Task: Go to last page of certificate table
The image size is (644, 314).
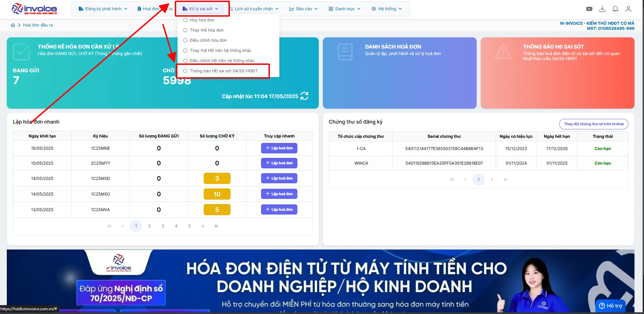Action: pyautogui.click(x=505, y=180)
